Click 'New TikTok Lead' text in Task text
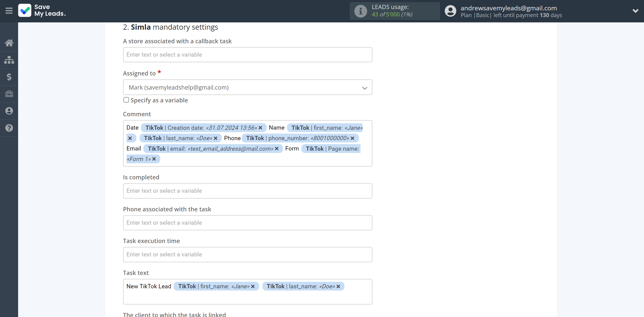This screenshot has width=644, height=317. [x=149, y=286]
